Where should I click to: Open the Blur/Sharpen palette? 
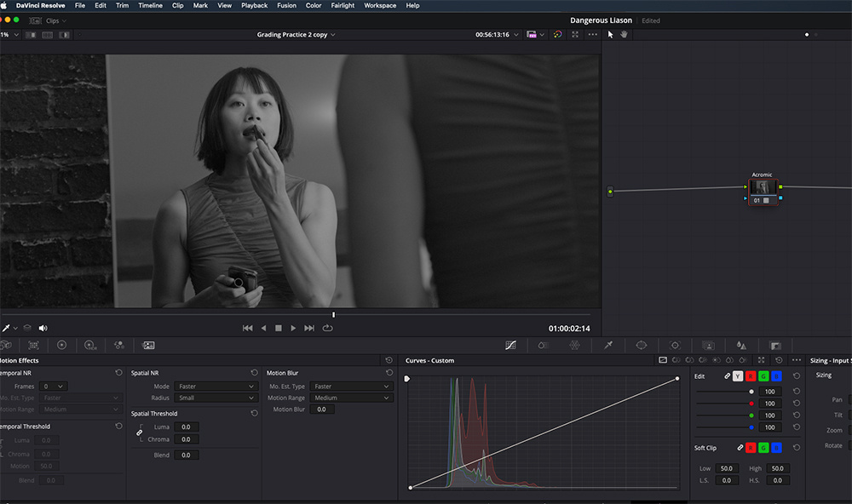pyautogui.click(x=741, y=346)
